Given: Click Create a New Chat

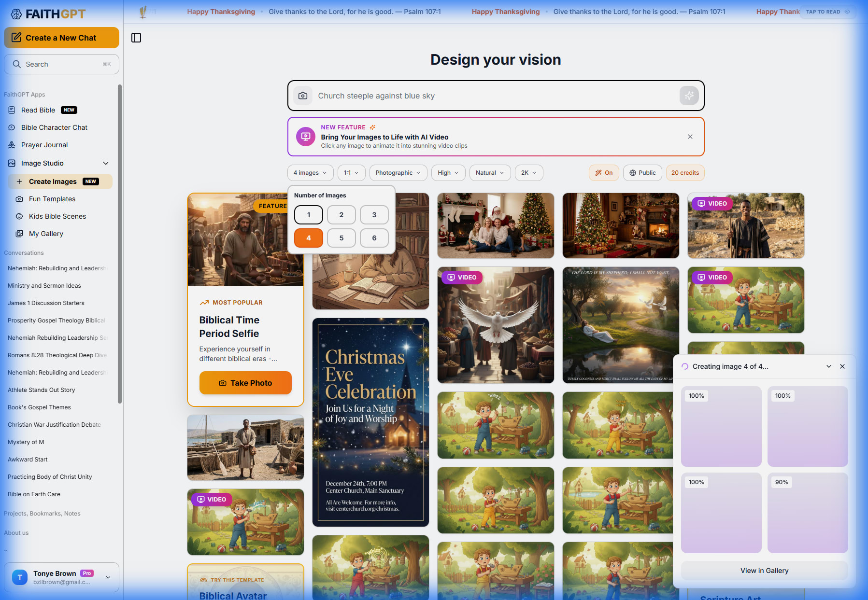Looking at the screenshot, I should coord(61,37).
